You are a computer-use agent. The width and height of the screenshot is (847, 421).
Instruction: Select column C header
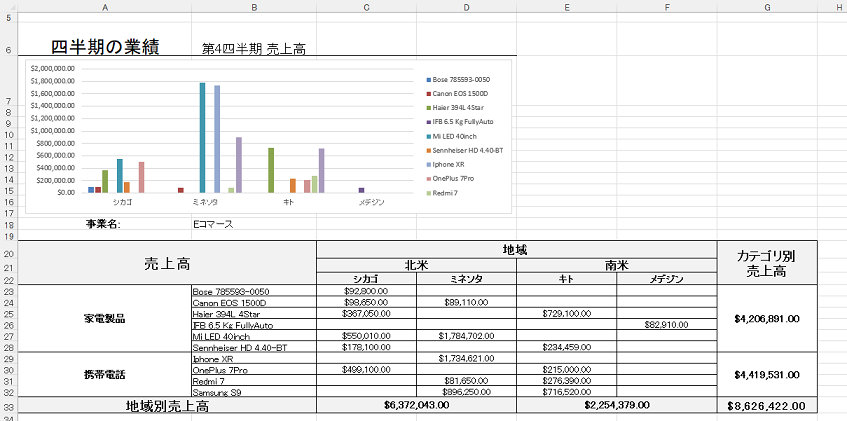[366, 6]
